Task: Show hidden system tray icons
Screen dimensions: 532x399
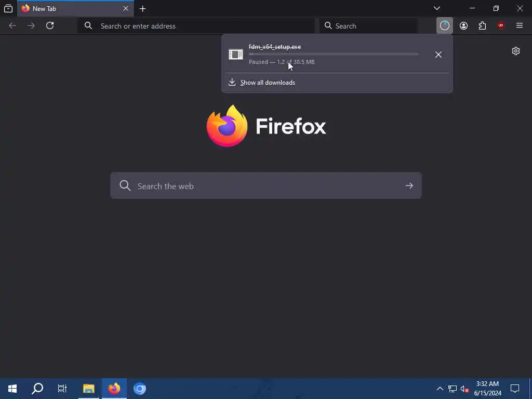Action: pyautogui.click(x=440, y=389)
